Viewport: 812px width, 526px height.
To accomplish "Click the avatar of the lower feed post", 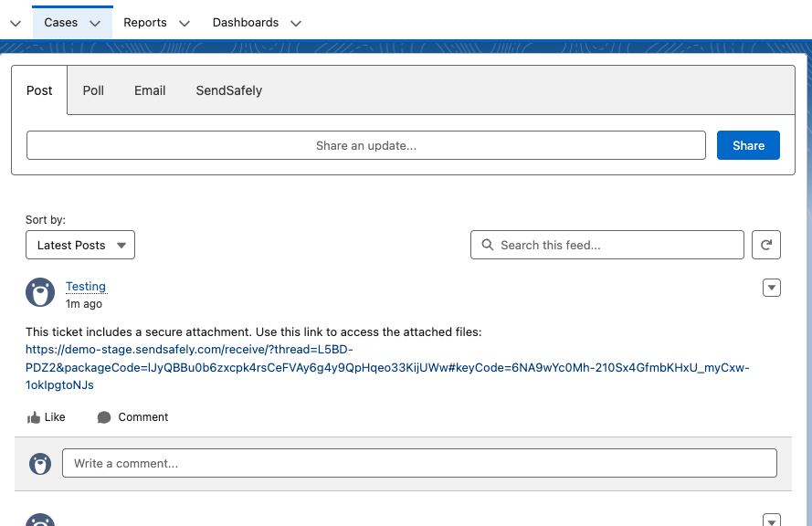I will click(40, 520).
